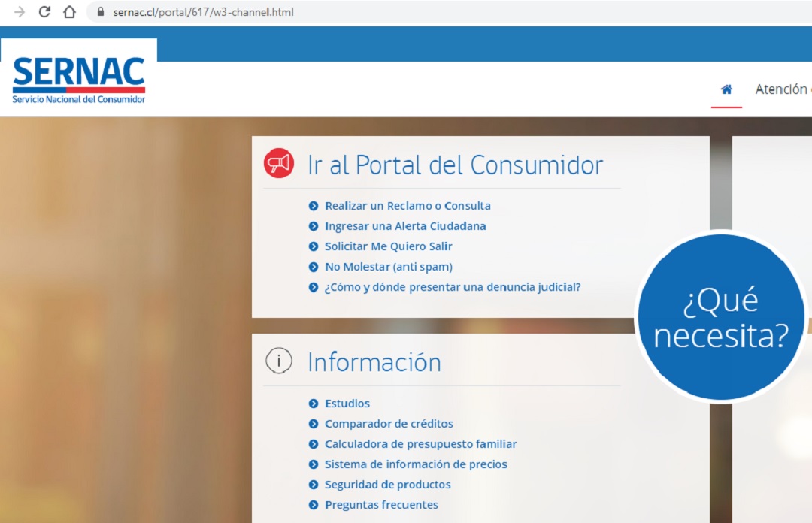The width and height of the screenshot is (812, 523).
Task: Click arrow bullet beside Ingresar una Alerta
Action: pos(314,226)
